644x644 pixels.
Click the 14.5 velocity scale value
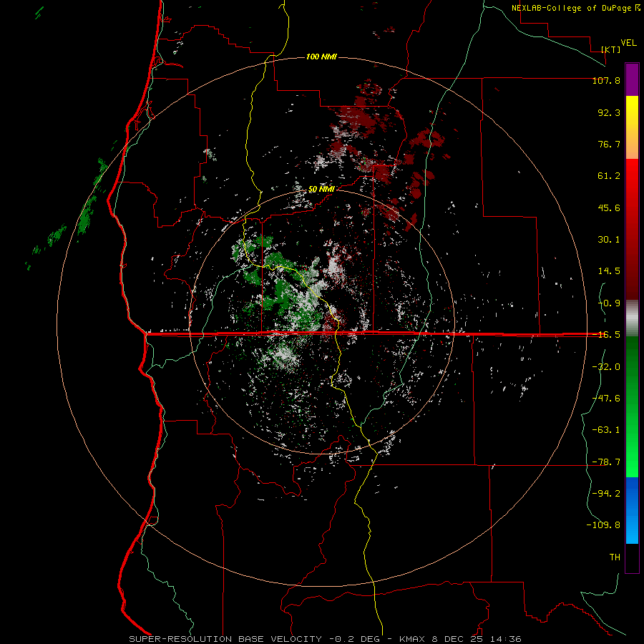pyautogui.click(x=609, y=271)
